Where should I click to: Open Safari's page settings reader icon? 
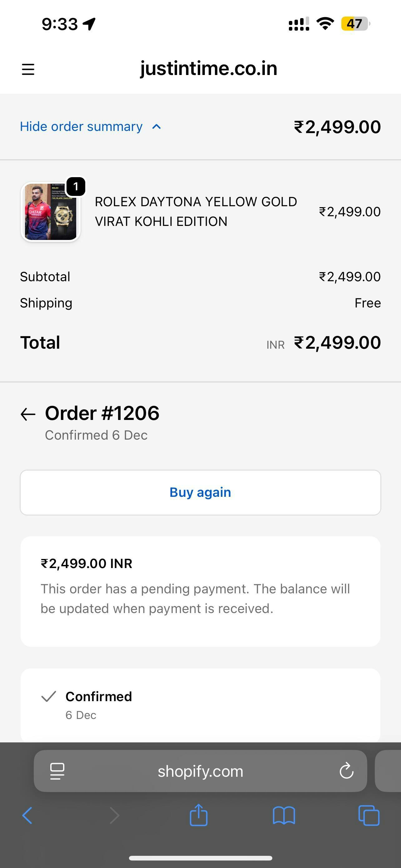57,771
